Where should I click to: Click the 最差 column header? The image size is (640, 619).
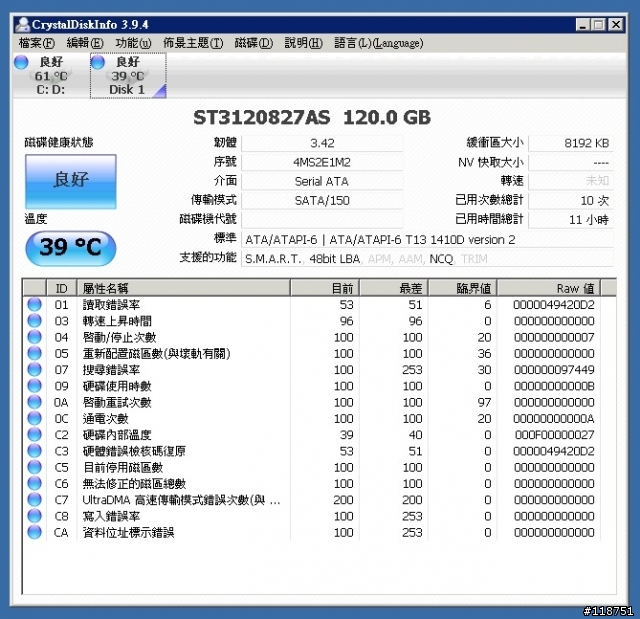[x=394, y=288]
